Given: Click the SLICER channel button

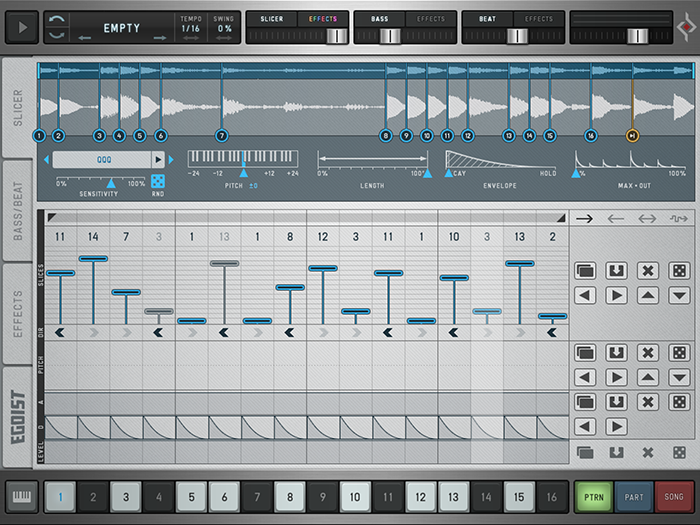Looking at the screenshot, I should (x=272, y=19).
